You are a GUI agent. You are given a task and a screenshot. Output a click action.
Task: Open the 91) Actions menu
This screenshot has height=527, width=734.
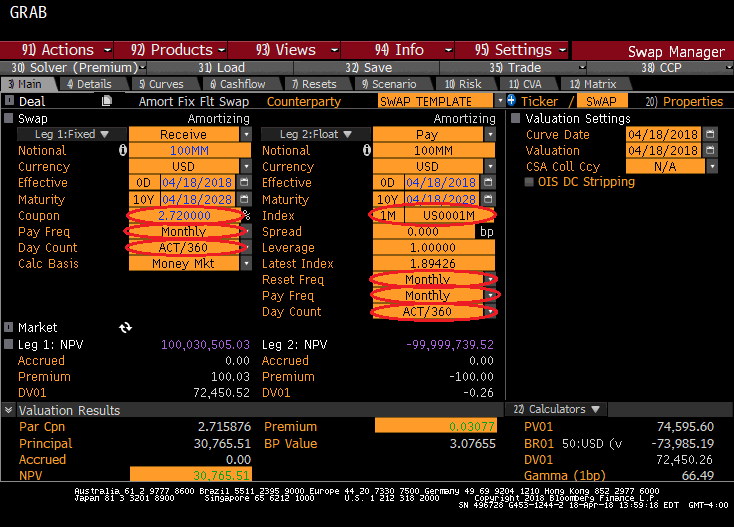pyautogui.click(x=57, y=50)
